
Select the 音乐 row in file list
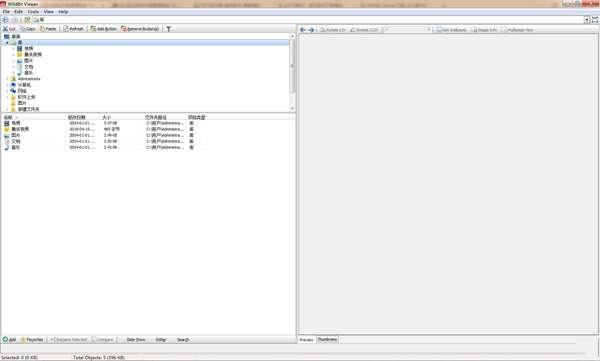103,147
